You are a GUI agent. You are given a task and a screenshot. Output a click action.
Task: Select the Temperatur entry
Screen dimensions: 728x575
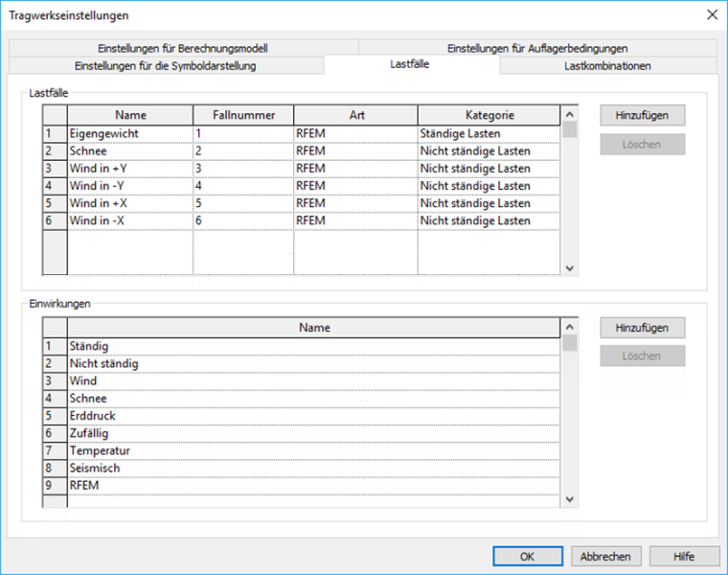(x=314, y=451)
